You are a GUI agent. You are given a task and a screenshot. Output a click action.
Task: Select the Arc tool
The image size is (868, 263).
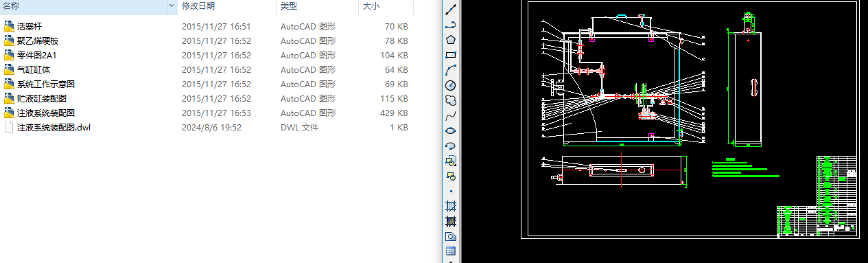[x=451, y=70]
